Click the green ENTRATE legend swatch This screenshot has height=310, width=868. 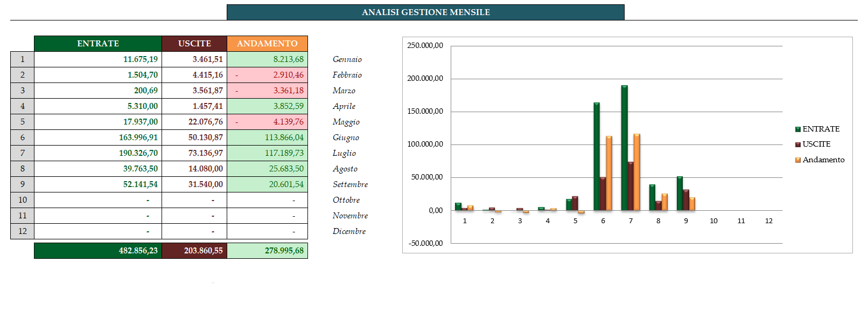[798, 129]
